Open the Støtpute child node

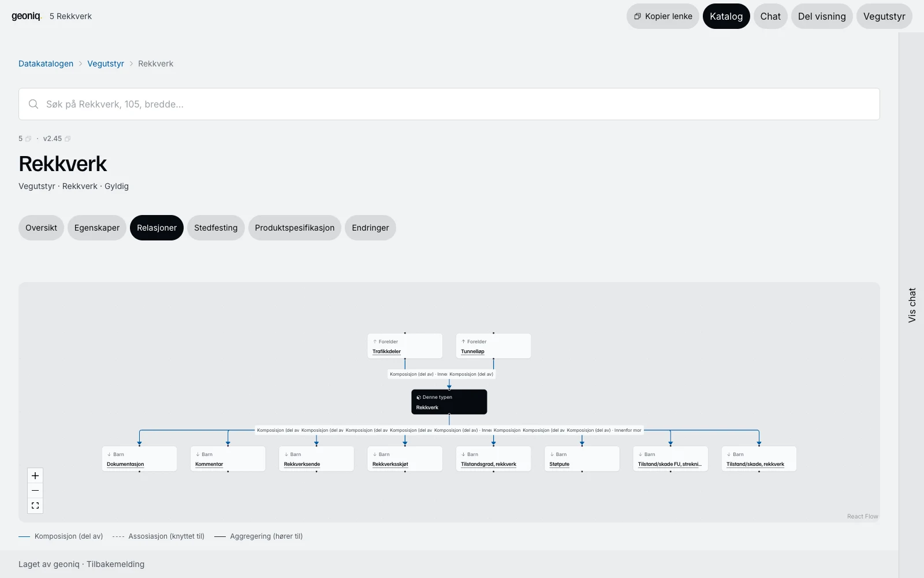(582, 459)
